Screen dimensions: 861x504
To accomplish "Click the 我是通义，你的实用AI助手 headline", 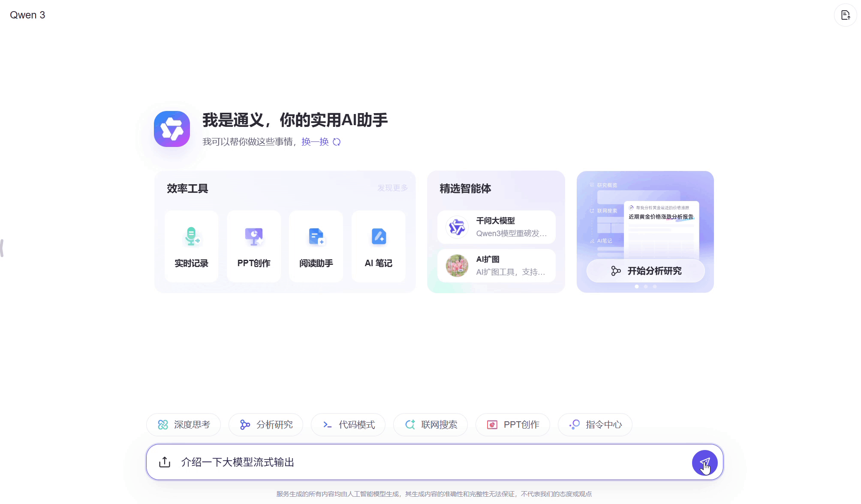I will pyautogui.click(x=295, y=120).
